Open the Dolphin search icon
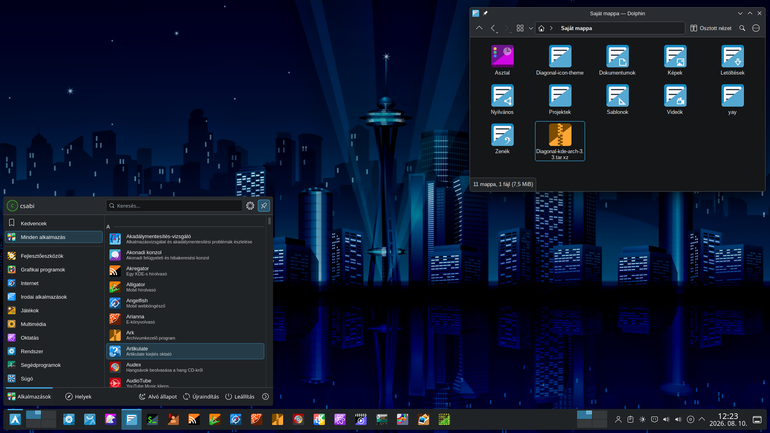 coord(742,28)
